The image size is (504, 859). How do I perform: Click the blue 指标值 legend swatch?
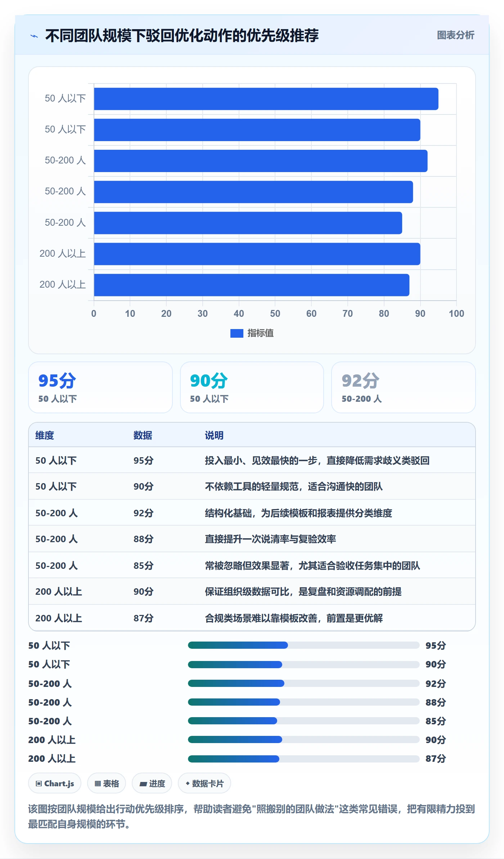(237, 333)
